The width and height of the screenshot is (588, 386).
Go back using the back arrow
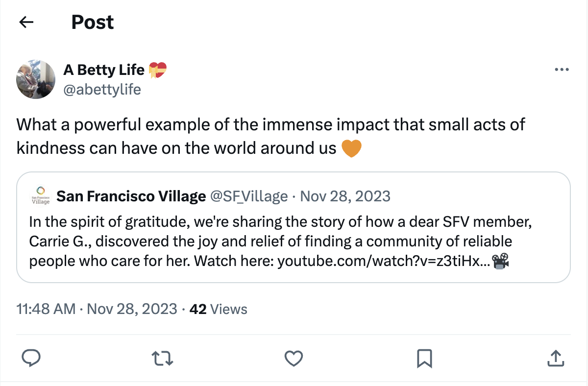(x=26, y=22)
